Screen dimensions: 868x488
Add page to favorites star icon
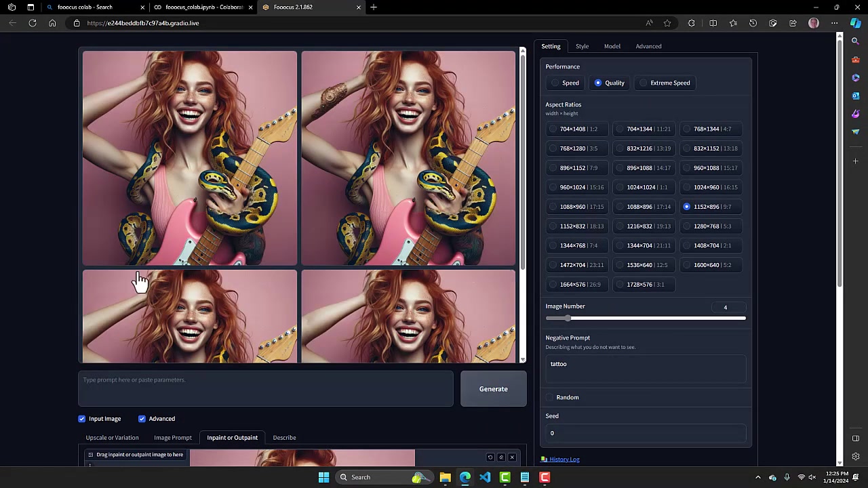coord(667,23)
